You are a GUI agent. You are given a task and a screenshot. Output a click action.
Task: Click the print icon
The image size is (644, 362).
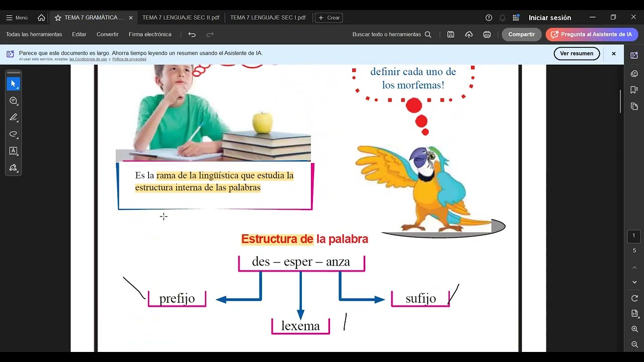point(487,34)
